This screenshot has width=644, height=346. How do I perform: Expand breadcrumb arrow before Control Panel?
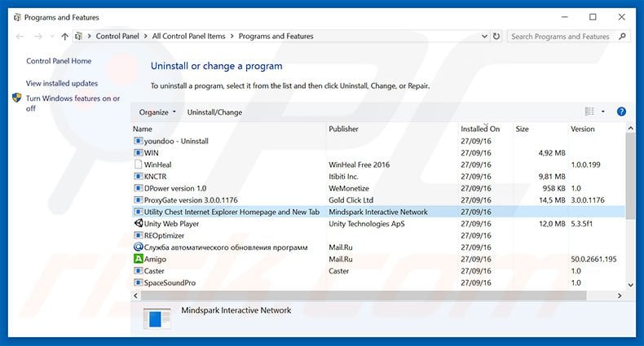tap(89, 36)
